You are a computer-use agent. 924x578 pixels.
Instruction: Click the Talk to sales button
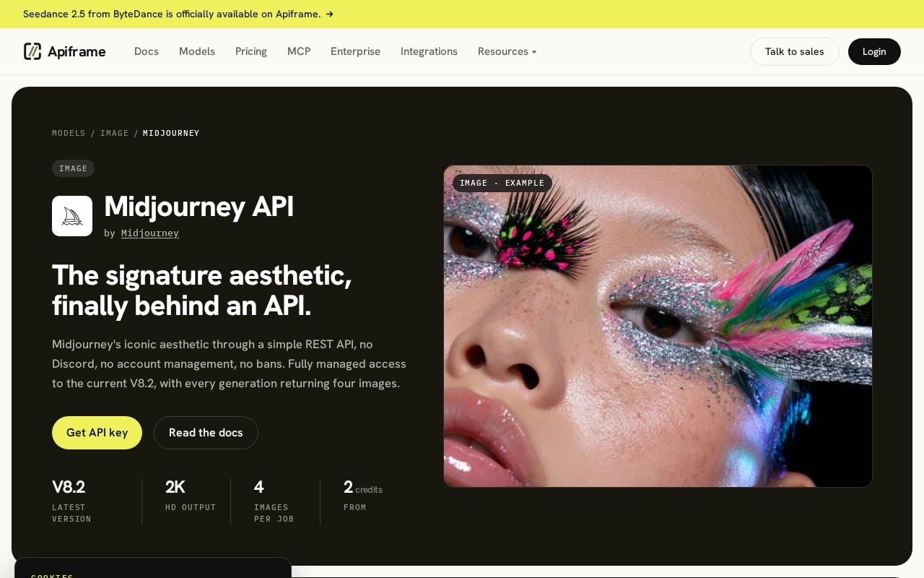click(795, 51)
